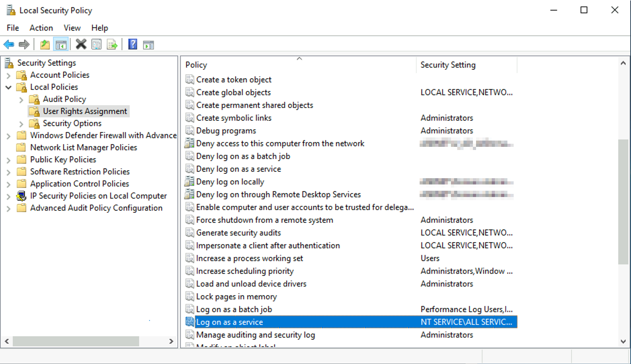This screenshot has height=364, width=631.
Task: Select User Rights Assignment in tree
Action: (85, 111)
